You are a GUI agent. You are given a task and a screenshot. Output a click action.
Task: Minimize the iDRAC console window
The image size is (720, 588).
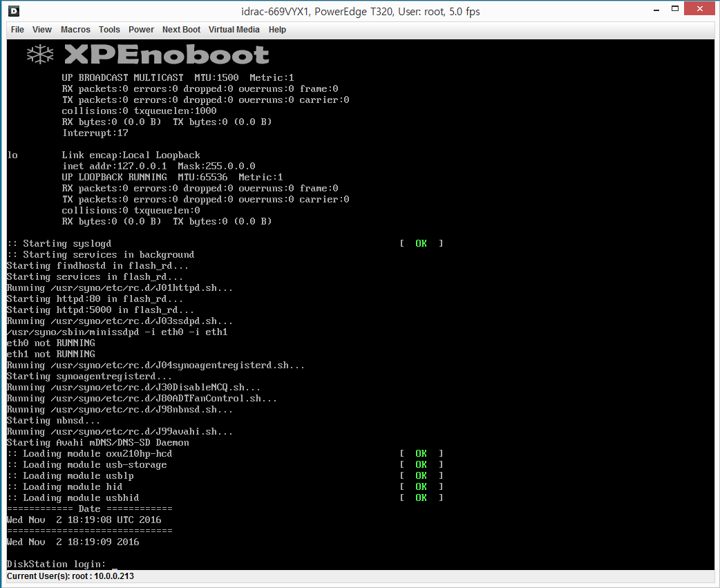click(656, 9)
